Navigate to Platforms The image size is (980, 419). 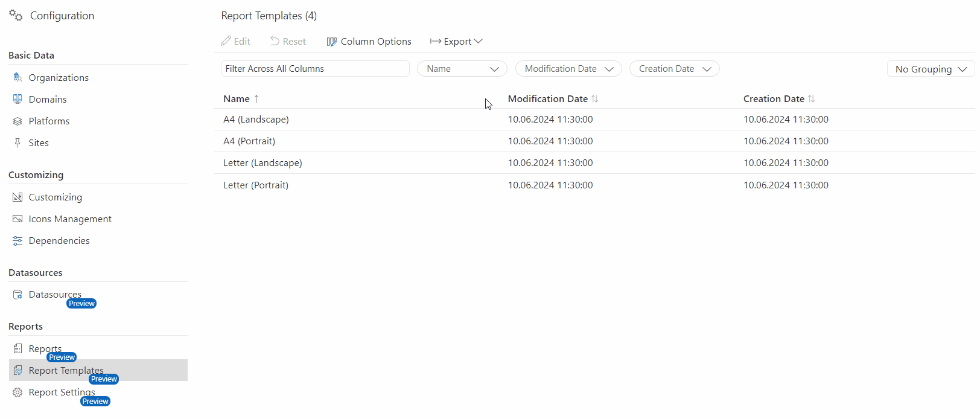click(x=49, y=121)
